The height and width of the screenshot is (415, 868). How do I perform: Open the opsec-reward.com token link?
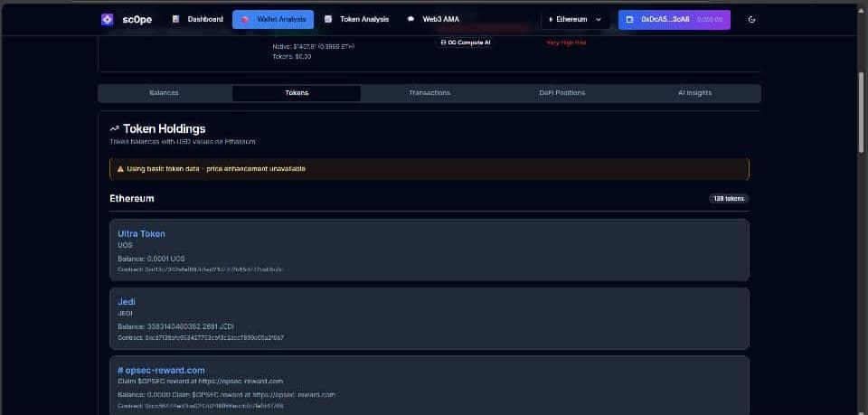161,370
